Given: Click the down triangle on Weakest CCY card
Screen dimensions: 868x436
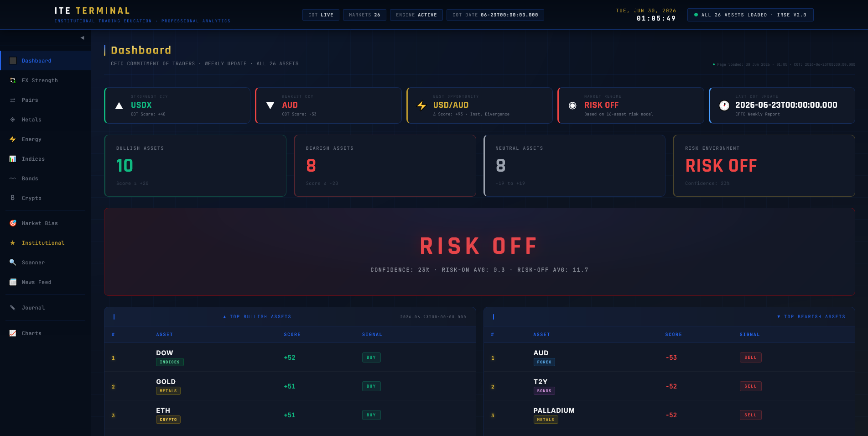Looking at the screenshot, I should (270, 105).
